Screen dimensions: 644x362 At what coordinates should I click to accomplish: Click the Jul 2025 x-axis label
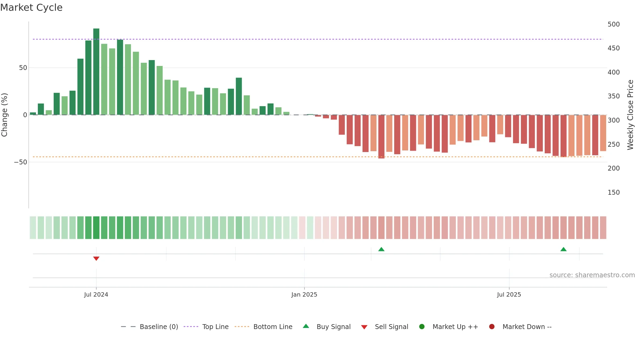click(x=509, y=294)
